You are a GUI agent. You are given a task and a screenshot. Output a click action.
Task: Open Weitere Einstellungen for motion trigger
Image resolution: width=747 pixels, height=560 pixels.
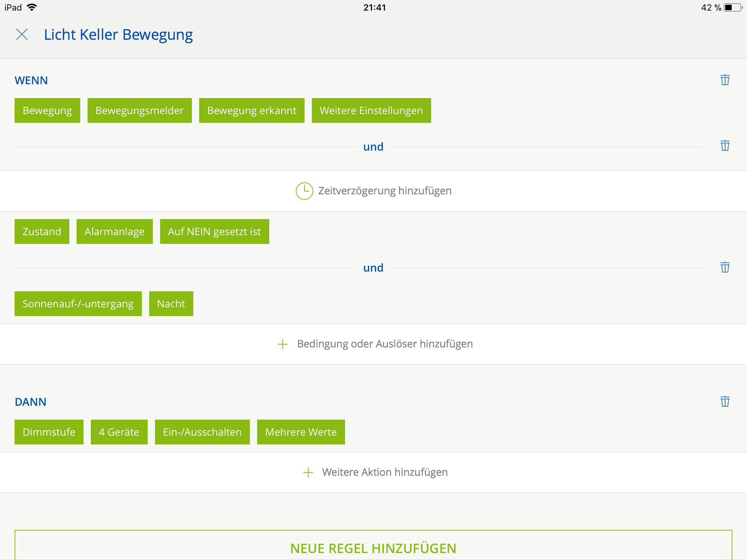(371, 110)
